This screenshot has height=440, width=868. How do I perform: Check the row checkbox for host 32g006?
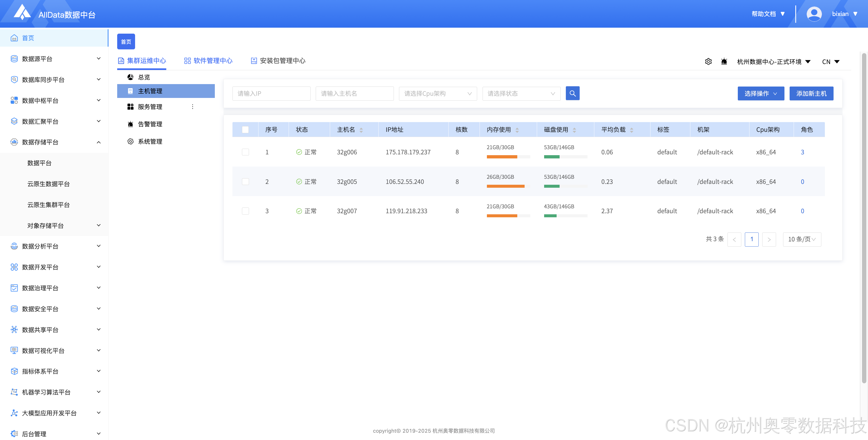click(245, 152)
